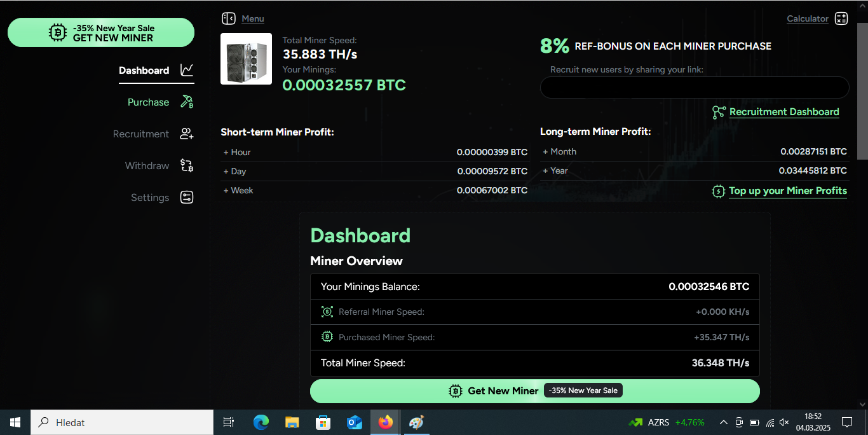Screen dimensions: 868x435
Task: Click the -35% New Year Sale banner button
Action: (101, 32)
